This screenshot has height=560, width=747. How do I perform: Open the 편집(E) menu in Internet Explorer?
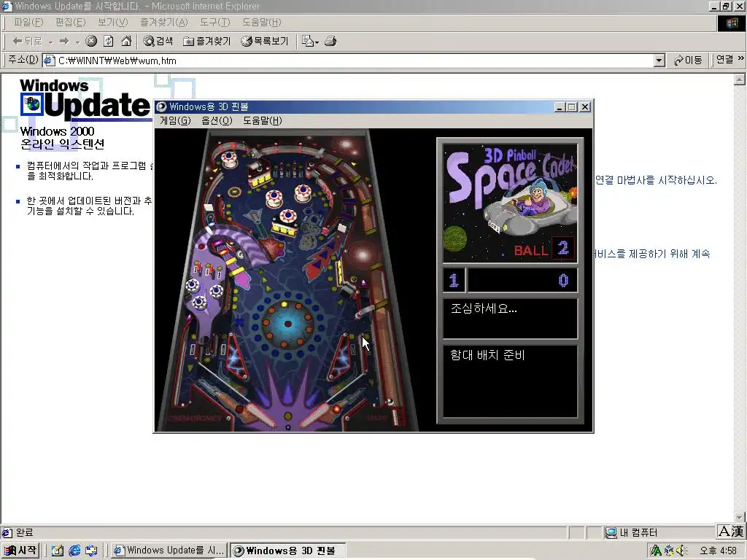(x=71, y=23)
